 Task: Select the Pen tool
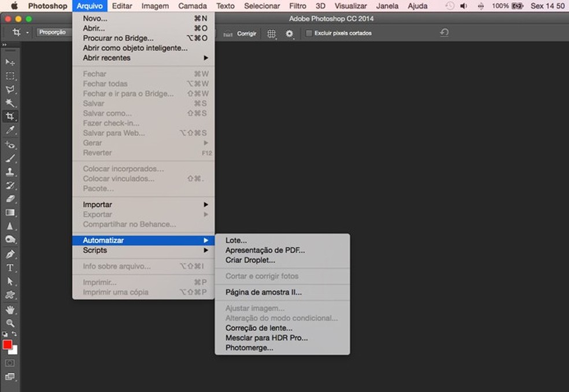pos(10,254)
